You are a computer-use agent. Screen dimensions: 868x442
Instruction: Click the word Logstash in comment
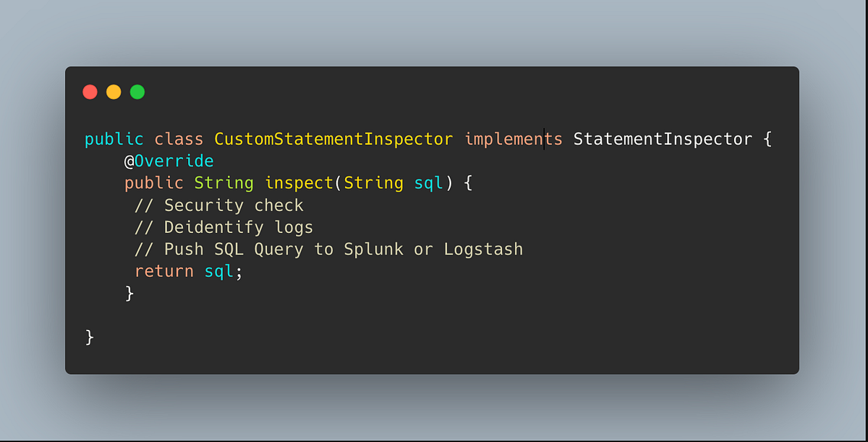483,250
